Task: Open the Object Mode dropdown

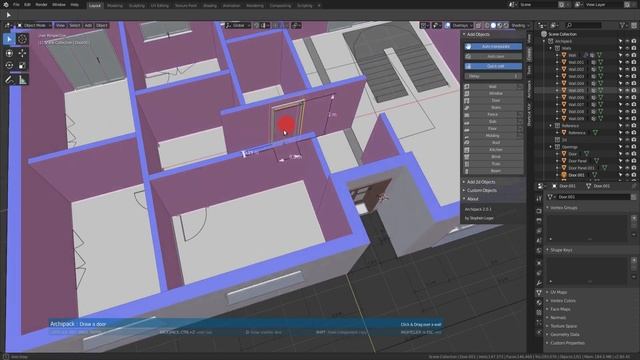Action: (x=35, y=25)
